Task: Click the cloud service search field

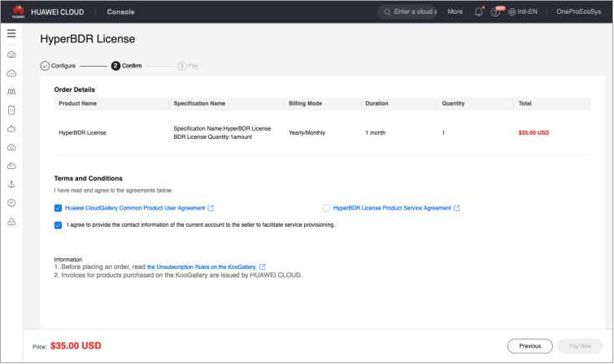Action: tap(407, 11)
